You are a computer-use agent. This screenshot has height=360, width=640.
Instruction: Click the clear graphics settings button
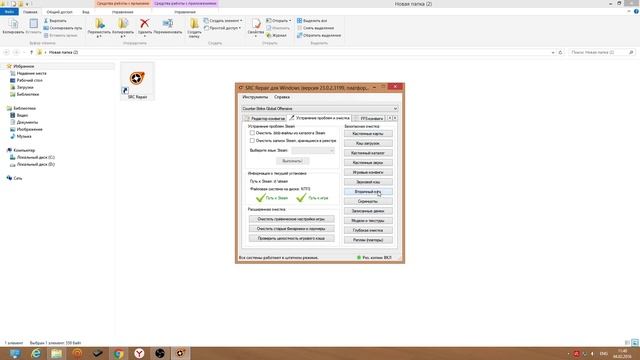[x=291, y=219]
